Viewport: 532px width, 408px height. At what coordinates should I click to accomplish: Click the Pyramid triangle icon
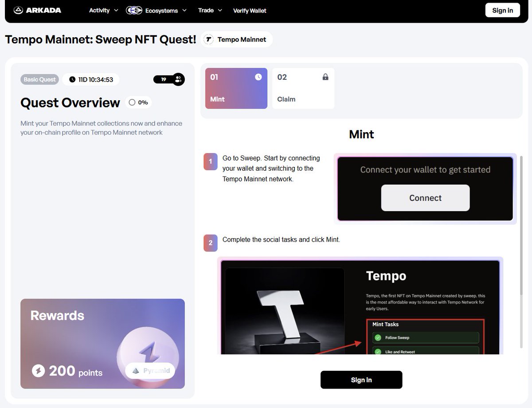(136, 371)
